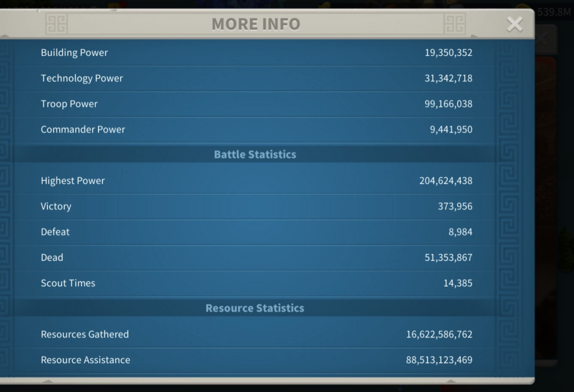Viewport: 574px width, 392px height.
Task: Select the Troop Power row label
Action: click(69, 104)
